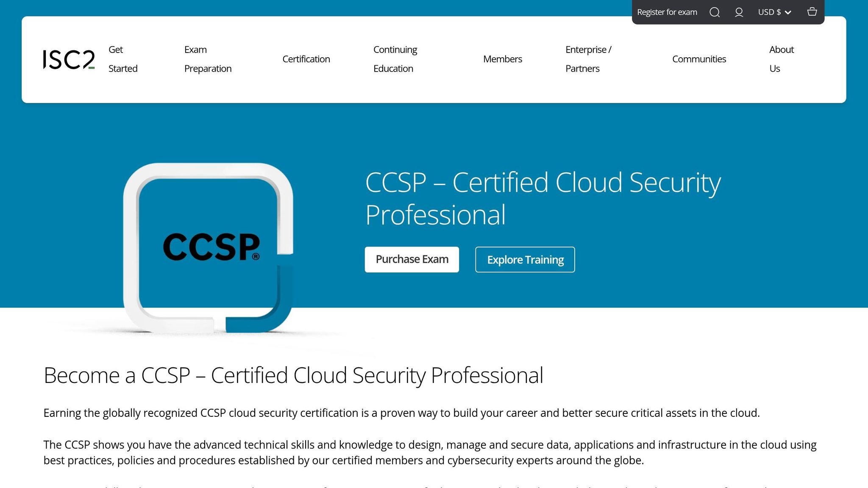This screenshot has width=868, height=488.
Task: Open the Get Started menu
Action: coord(123,59)
